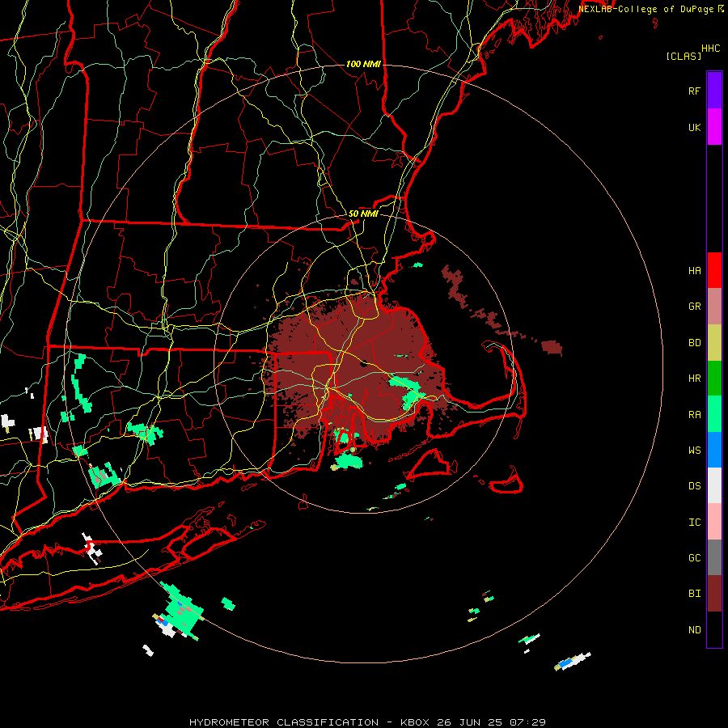The image size is (728, 728).
Task: Click the DS legend label
Action: [x=694, y=486]
